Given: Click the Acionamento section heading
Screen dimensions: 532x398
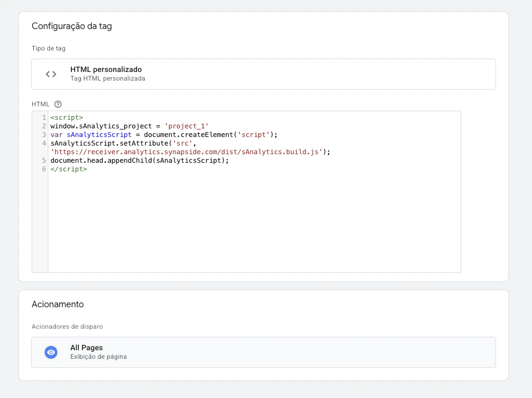Looking at the screenshot, I should point(57,304).
